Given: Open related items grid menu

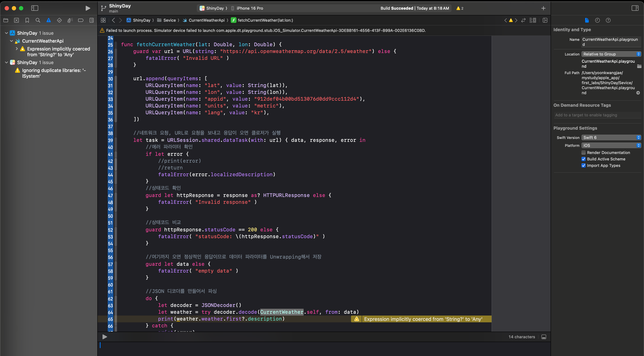Looking at the screenshot, I should click(x=103, y=20).
